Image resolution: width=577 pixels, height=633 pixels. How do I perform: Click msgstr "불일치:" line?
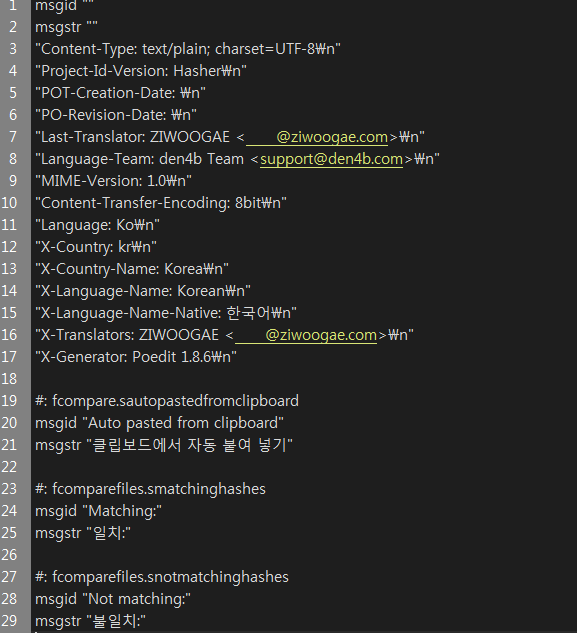pos(90,621)
